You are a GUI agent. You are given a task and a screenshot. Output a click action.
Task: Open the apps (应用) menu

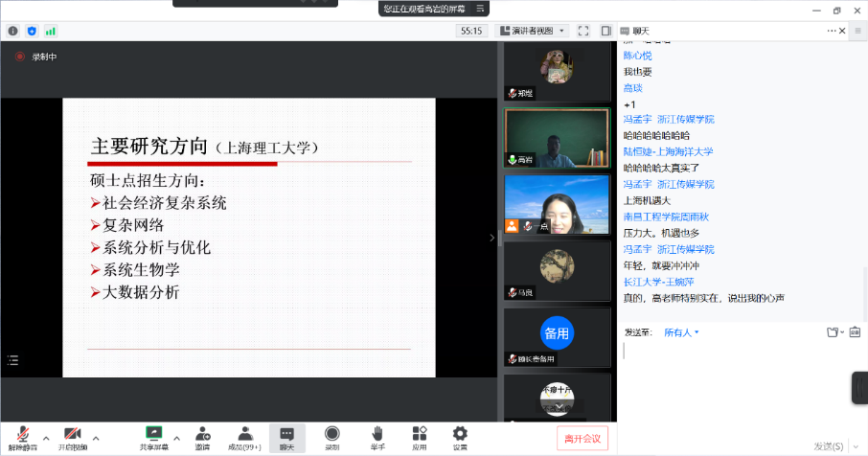click(x=420, y=436)
